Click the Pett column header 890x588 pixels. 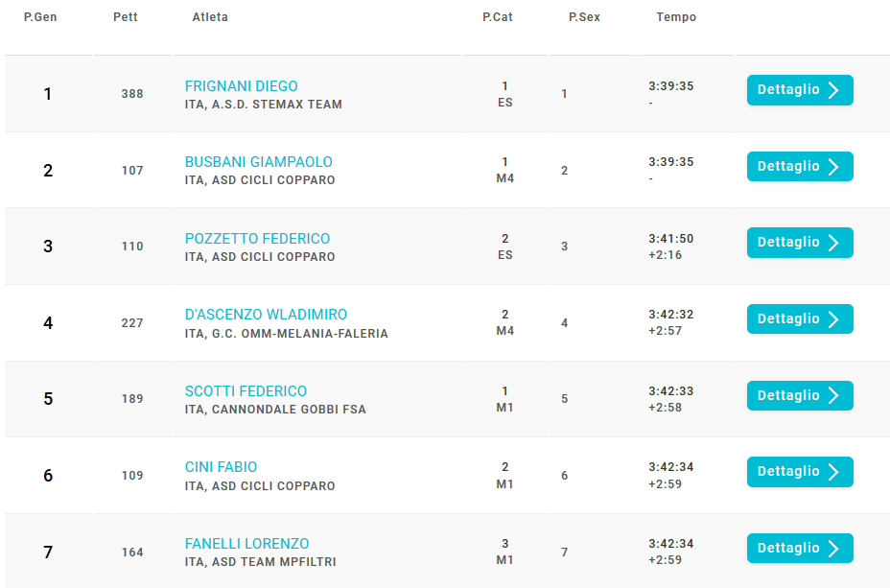coord(126,17)
